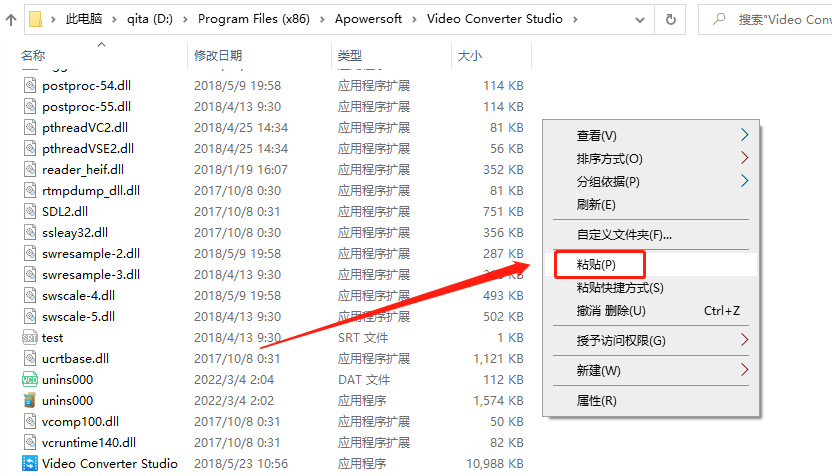This screenshot has height=476, width=832.
Task: Expand chevron after Program Files (x86)
Action: 322,20
